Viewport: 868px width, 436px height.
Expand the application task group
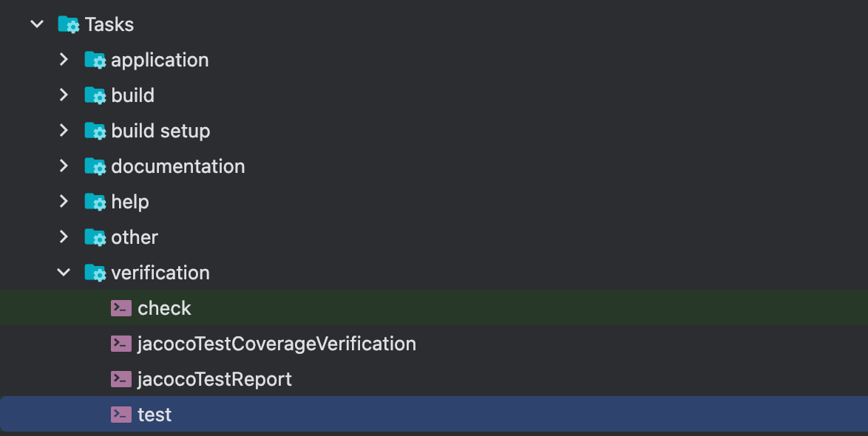point(64,60)
